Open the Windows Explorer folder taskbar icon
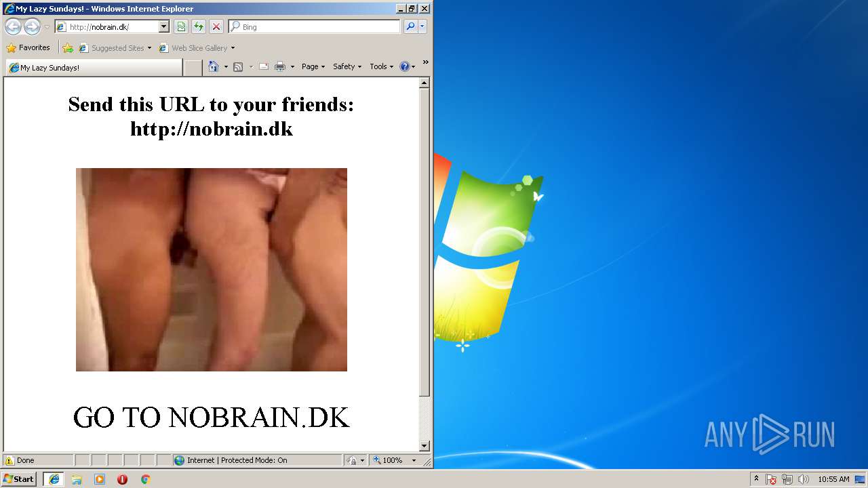Image resolution: width=868 pixels, height=488 pixels. pyautogui.click(x=77, y=479)
